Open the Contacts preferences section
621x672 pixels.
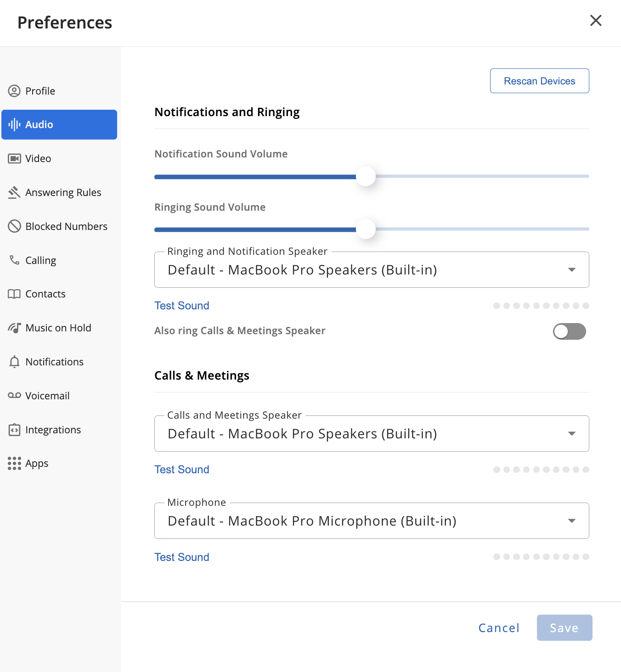[45, 294]
